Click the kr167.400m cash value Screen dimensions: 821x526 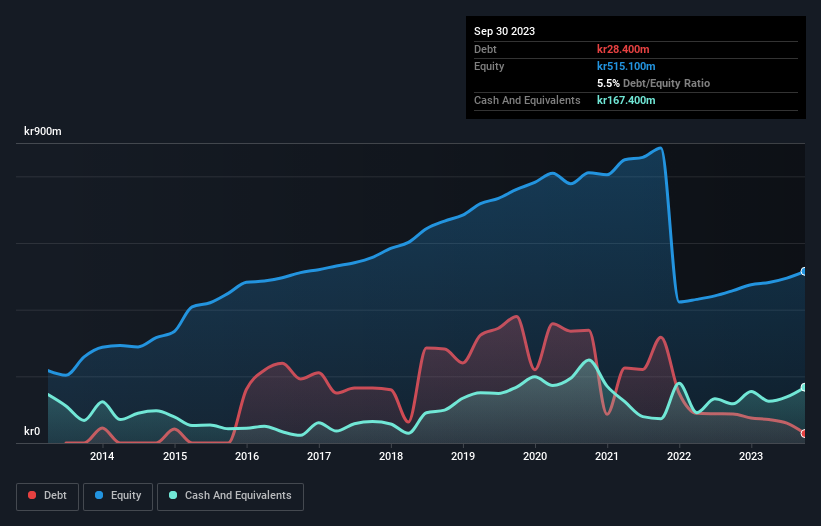coord(626,100)
